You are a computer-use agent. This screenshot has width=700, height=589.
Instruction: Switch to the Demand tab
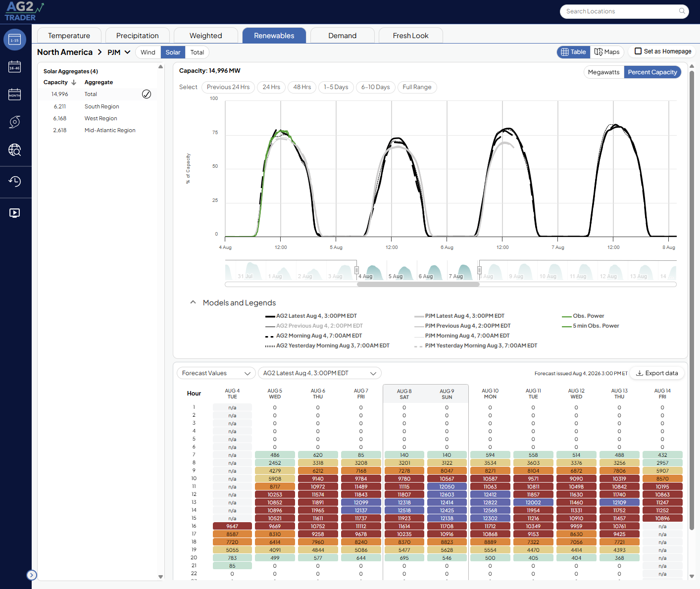342,36
